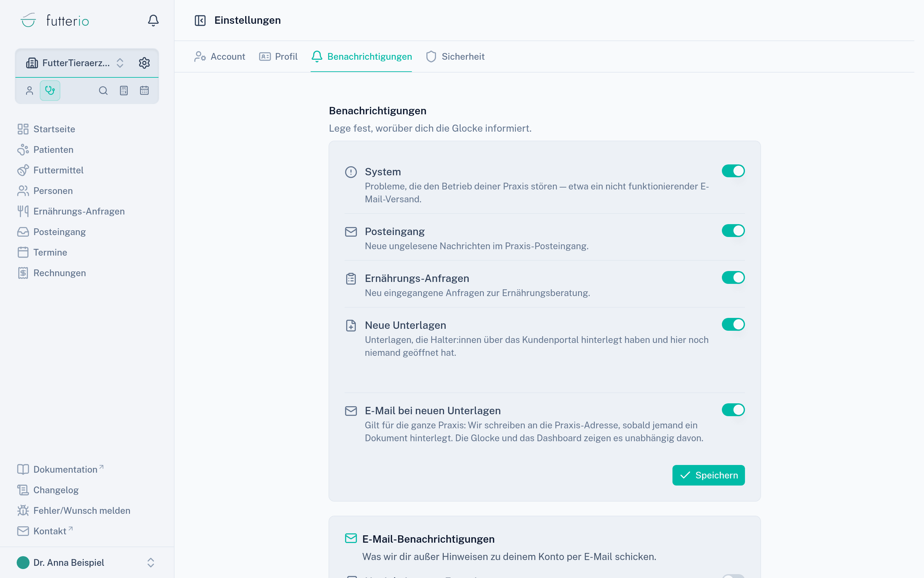The image size is (924, 578).
Task: Click the Neue Unterlagen document icon
Action: 351,326
